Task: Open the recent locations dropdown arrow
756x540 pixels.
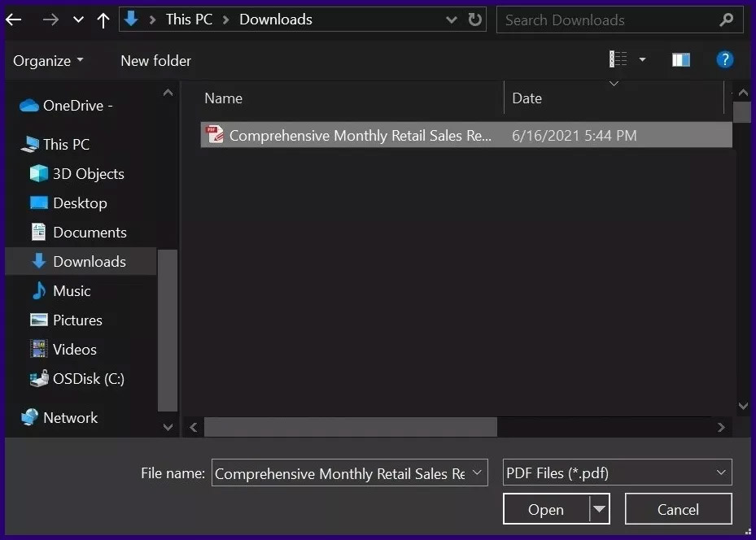Action: [78, 20]
